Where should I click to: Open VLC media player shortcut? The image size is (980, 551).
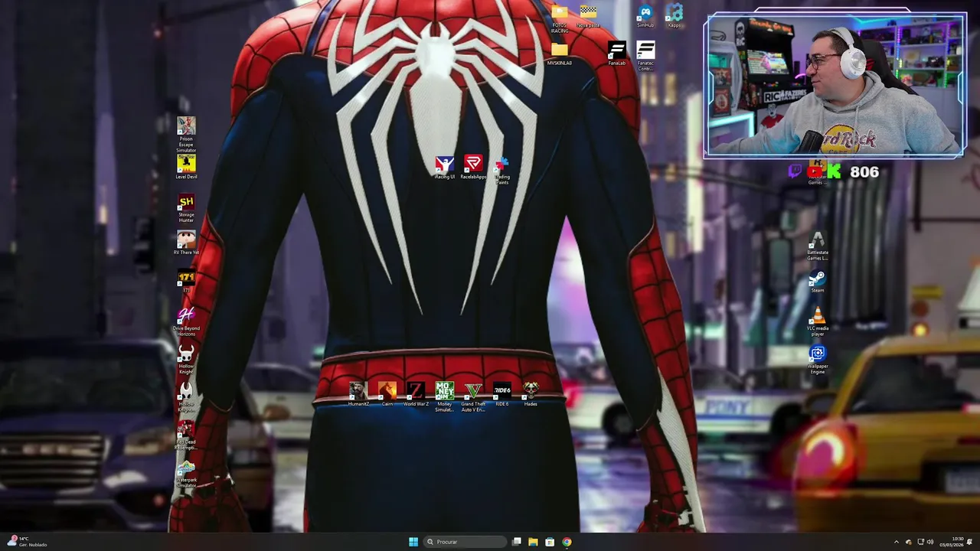(818, 321)
